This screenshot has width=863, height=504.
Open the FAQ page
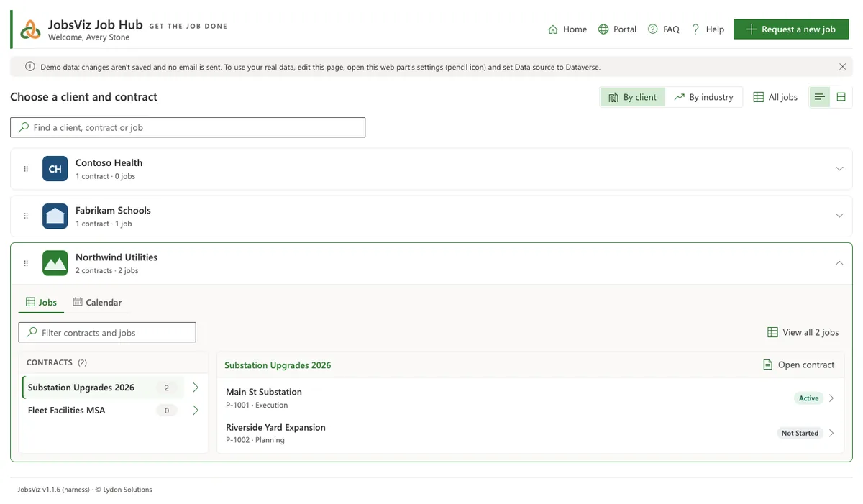coord(663,29)
